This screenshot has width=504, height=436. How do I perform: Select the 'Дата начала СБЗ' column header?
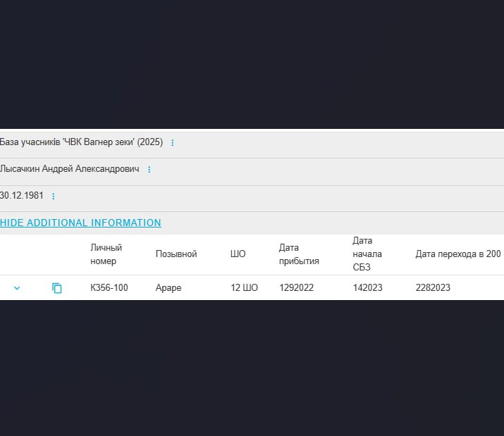(x=367, y=254)
